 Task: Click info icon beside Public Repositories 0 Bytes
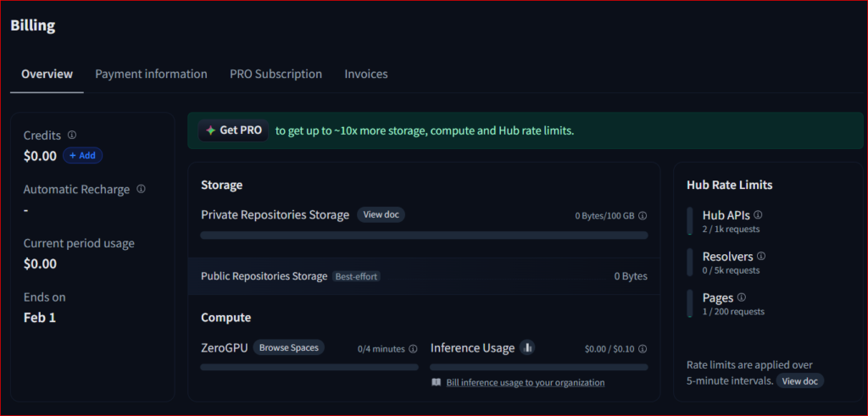631,276
